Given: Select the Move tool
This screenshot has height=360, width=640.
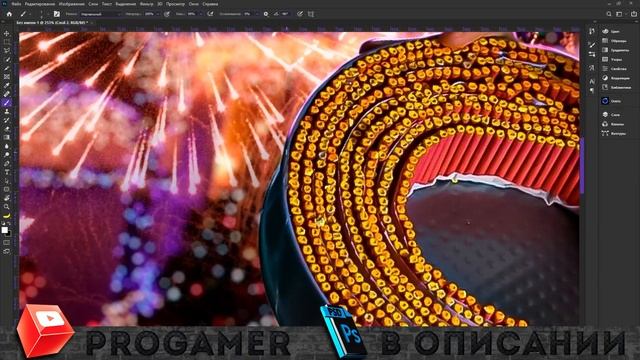Looking at the screenshot, I should click(7, 33).
